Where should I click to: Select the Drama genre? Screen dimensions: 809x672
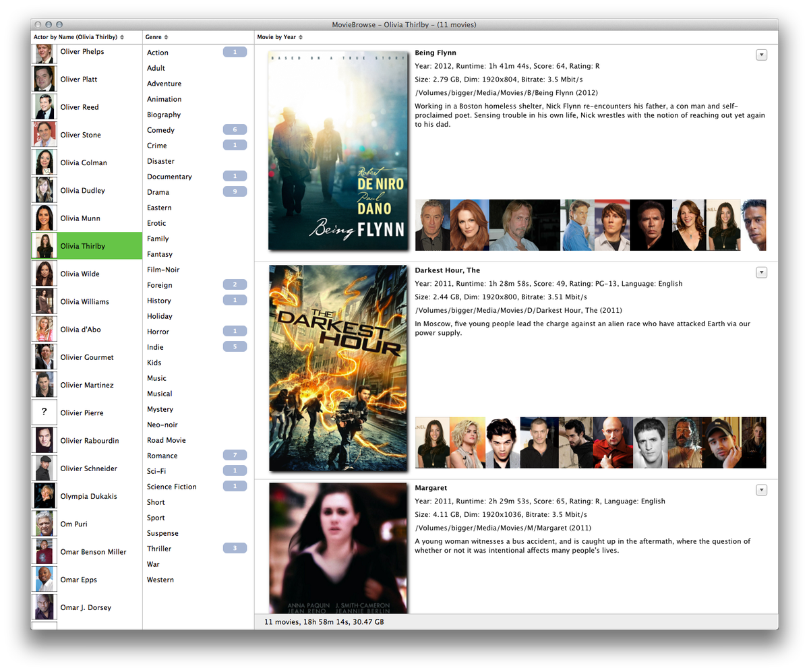(x=159, y=191)
